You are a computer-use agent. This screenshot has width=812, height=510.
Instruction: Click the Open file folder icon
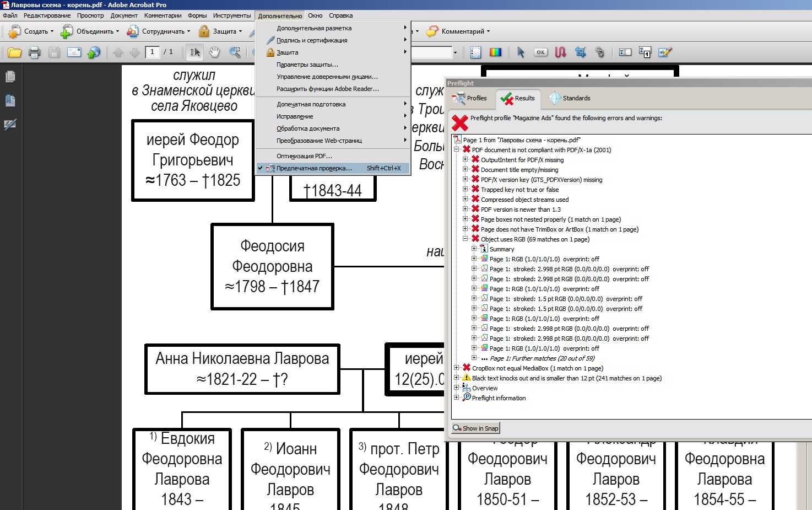(14, 52)
